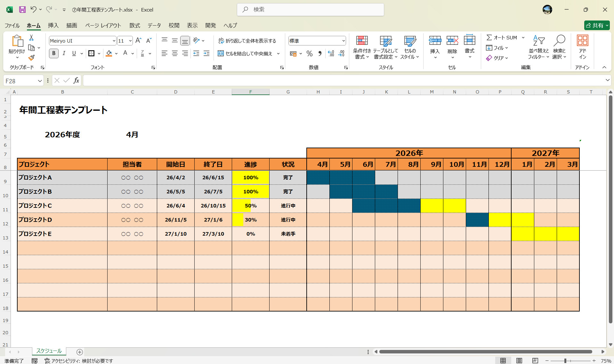Click the comma style icon
The width and height of the screenshot is (614, 364).
(x=320, y=53)
